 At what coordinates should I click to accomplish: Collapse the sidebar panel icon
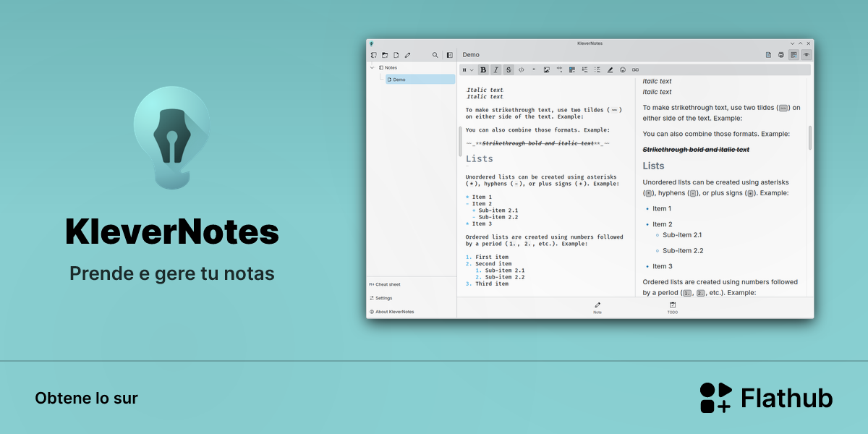pos(449,55)
